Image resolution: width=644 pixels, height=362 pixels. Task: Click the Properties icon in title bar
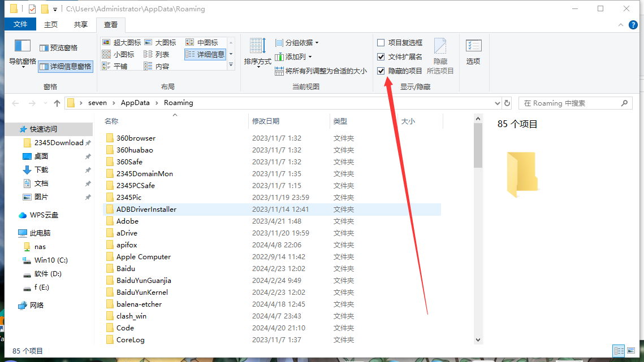click(x=32, y=8)
